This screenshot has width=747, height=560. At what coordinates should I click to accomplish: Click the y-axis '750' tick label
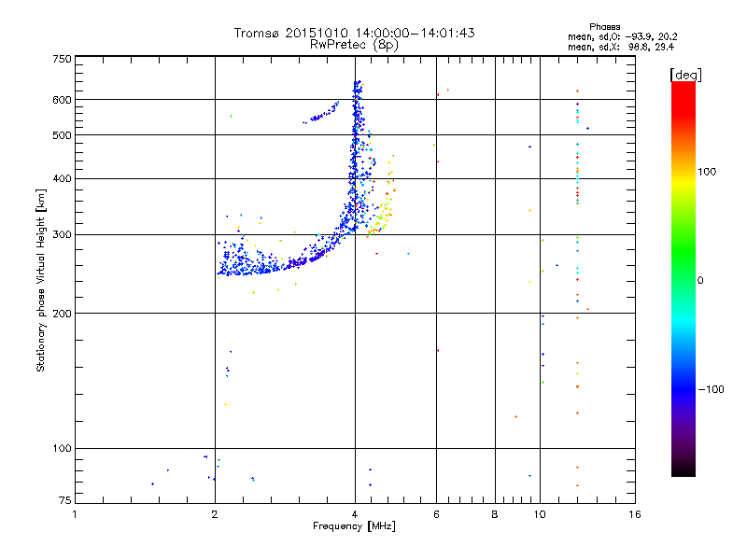click(62, 59)
